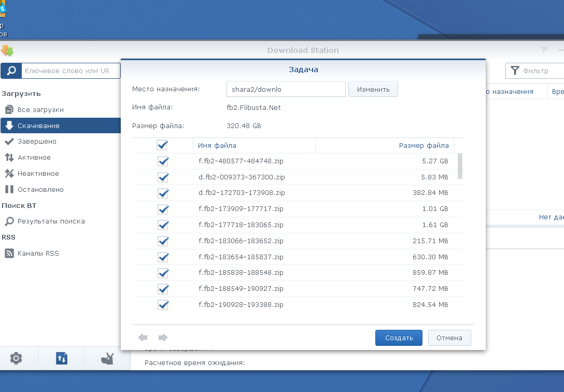Screen dimensions: 564x392
Task: Click the search magnifier icon
Action: (x=11, y=71)
